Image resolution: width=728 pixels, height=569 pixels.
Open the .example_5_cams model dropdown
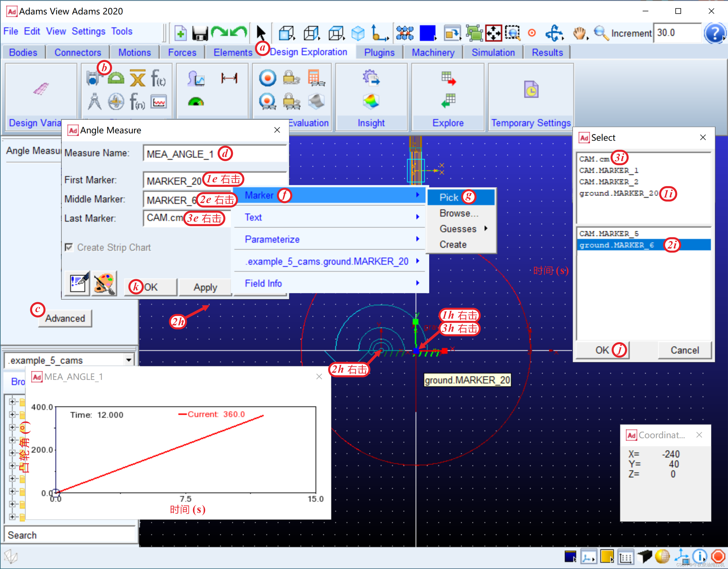(128, 360)
